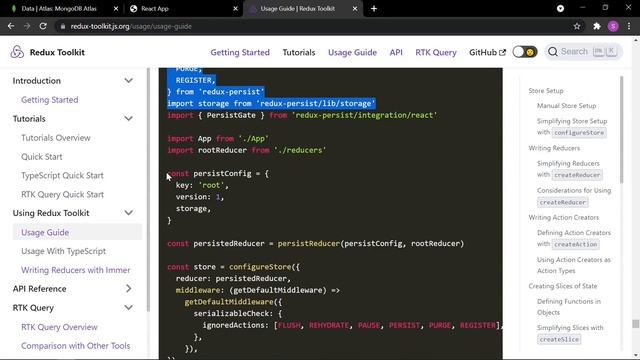Jump to Defining Functions in Objects

click(569, 307)
